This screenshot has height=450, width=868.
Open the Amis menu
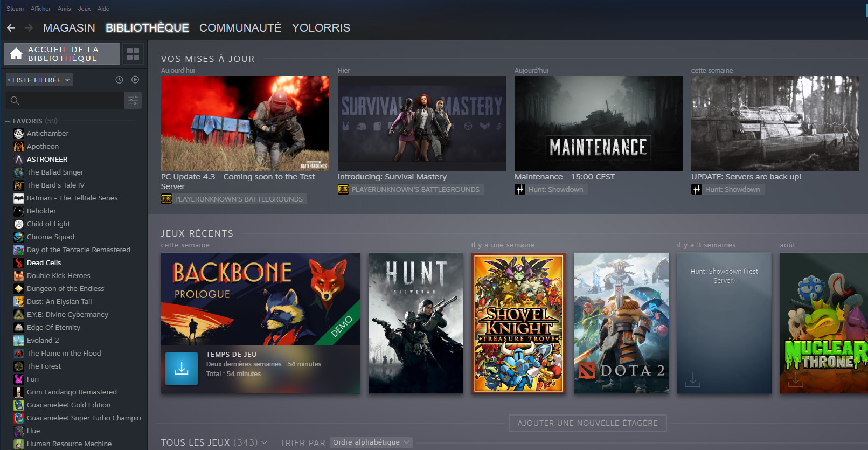(64, 9)
